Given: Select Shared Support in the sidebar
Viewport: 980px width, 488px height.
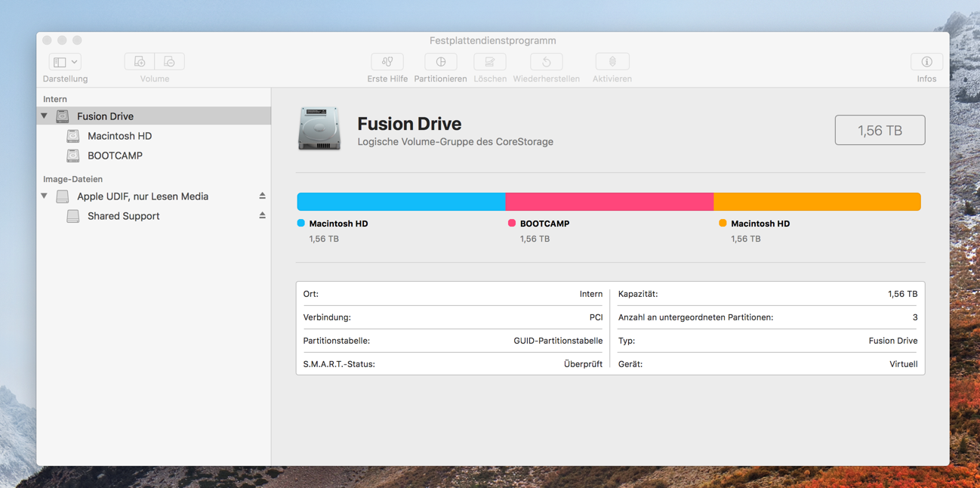Looking at the screenshot, I should [x=123, y=216].
